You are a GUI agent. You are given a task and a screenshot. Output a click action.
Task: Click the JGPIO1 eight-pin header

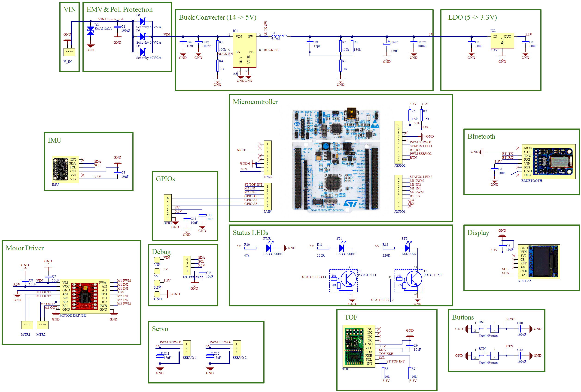[x=398, y=192]
